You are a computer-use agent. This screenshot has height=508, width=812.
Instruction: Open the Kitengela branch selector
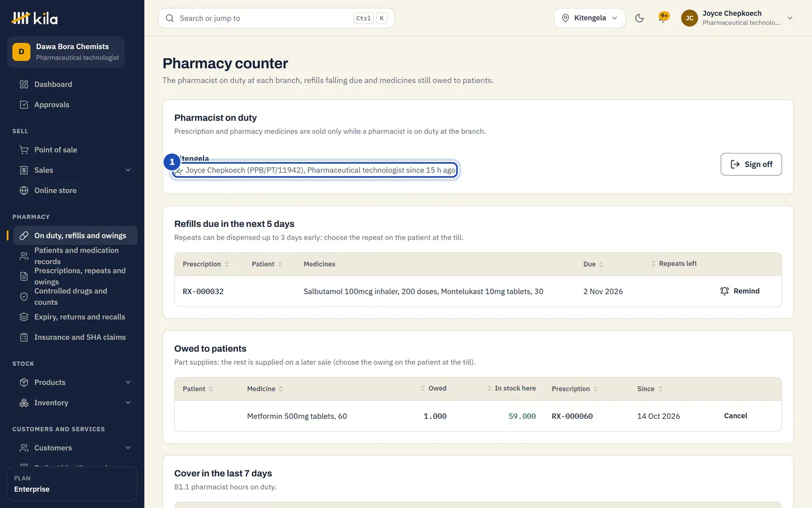click(x=590, y=18)
